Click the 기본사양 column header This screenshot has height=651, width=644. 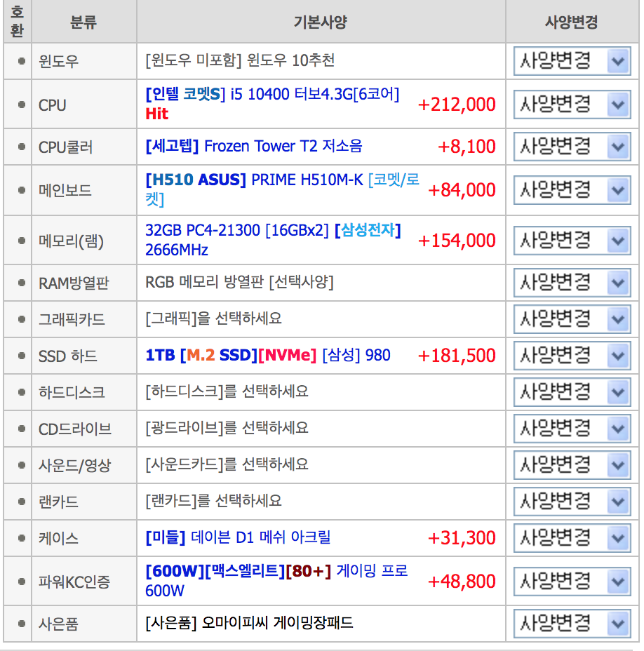[321, 22]
